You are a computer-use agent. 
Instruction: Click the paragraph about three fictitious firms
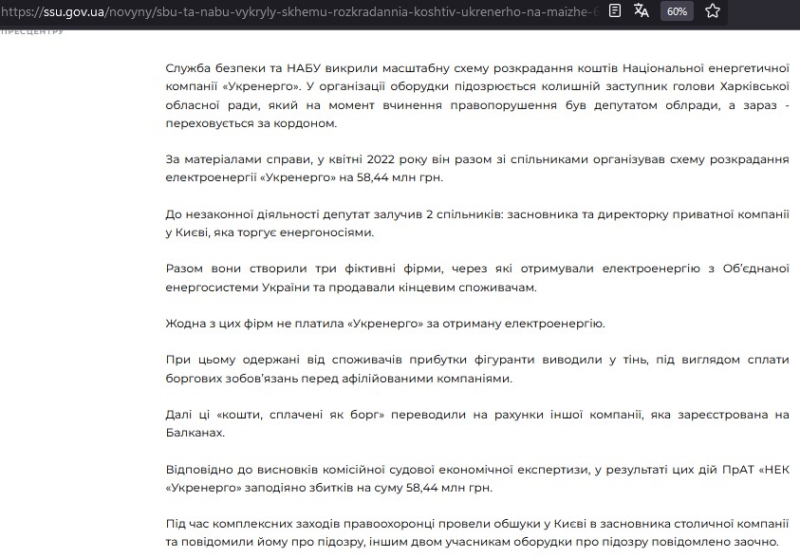point(478,278)
